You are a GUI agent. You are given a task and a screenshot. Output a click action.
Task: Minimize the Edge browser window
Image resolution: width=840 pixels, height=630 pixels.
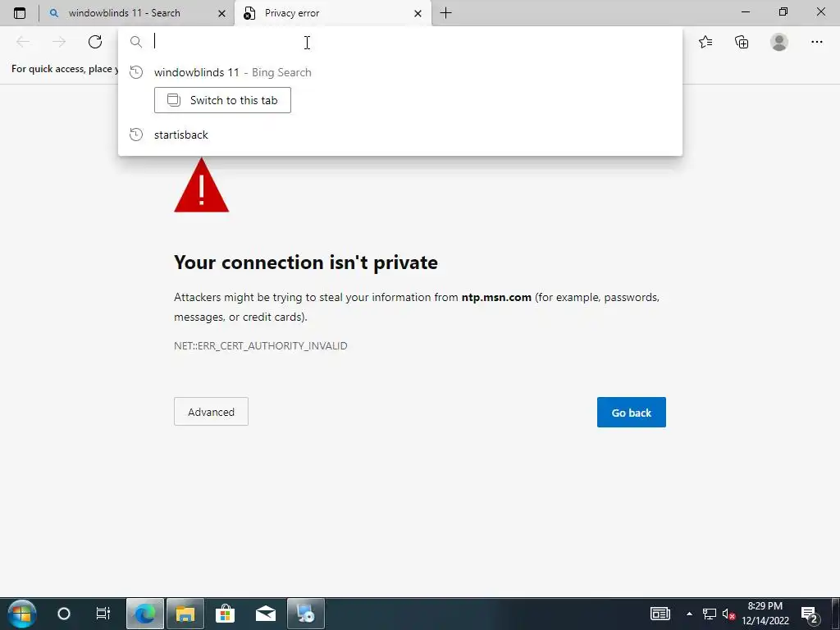746,11
